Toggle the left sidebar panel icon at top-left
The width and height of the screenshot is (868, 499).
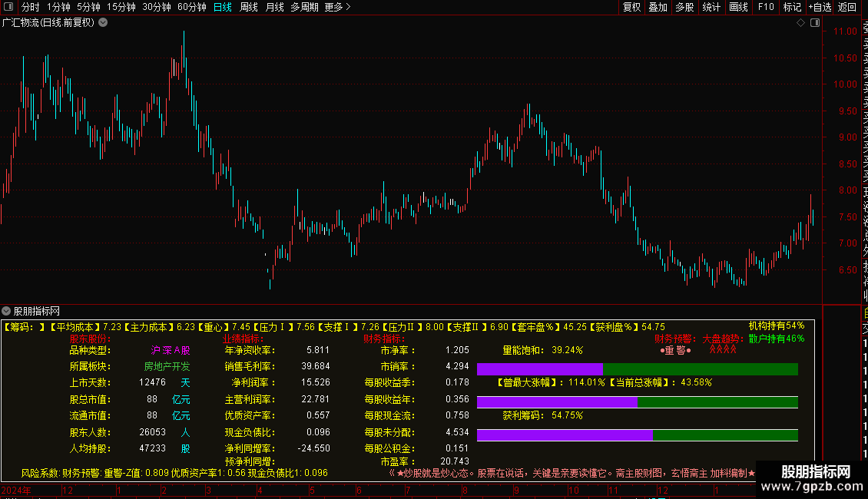(8, 7)
